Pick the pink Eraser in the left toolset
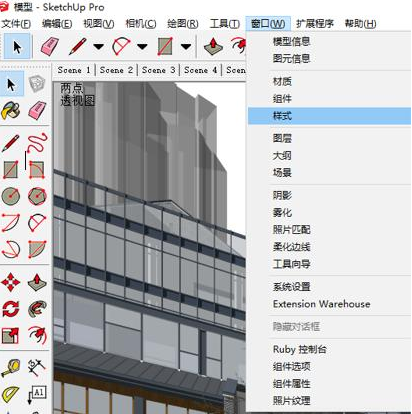The width and height of the screenshot is (412, 414). [37, 111]
